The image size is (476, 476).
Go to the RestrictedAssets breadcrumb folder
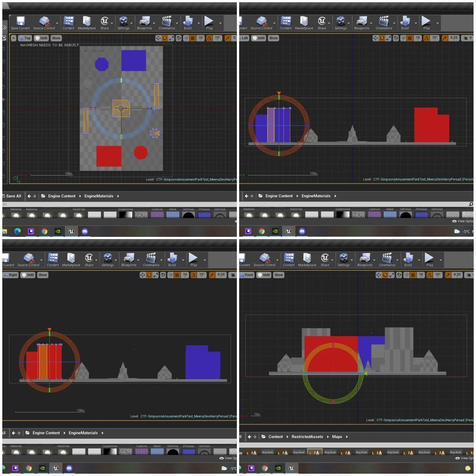click(307, 437)
